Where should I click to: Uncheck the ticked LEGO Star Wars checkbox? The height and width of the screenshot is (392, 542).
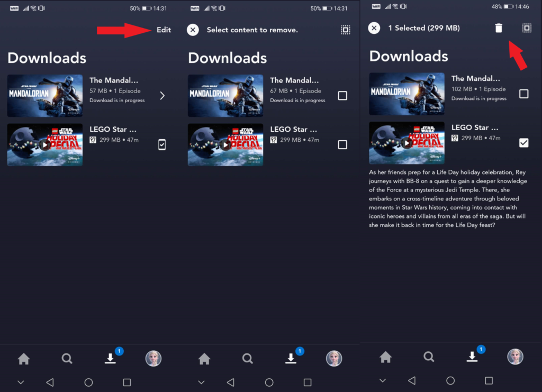(523, 143)
